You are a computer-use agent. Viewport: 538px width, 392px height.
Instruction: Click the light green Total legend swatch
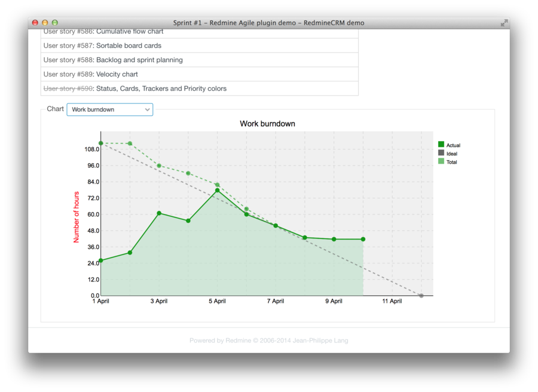[x=441, y=161]
